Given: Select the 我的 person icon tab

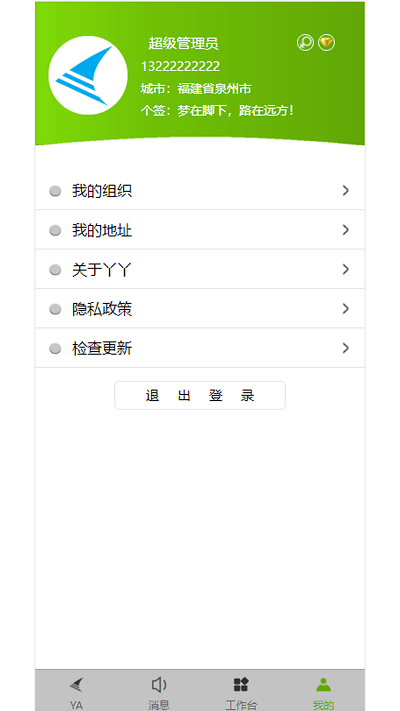Looking at the screenshot, I should (x=323, y=685).
